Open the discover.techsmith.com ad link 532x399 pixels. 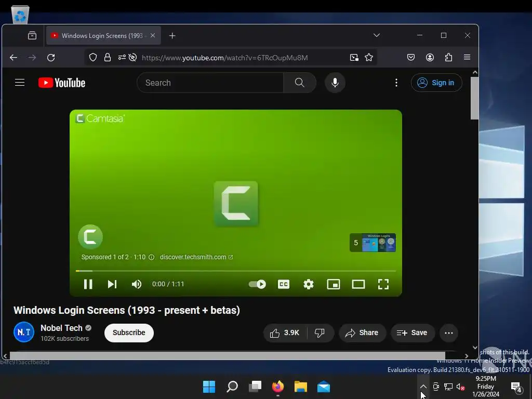click(196, 257)
